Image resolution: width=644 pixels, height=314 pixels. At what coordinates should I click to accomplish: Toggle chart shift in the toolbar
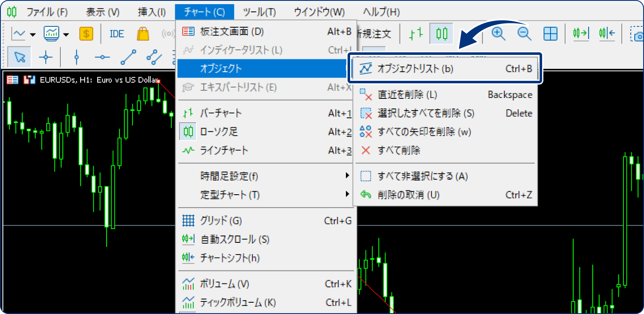(607, 33)
